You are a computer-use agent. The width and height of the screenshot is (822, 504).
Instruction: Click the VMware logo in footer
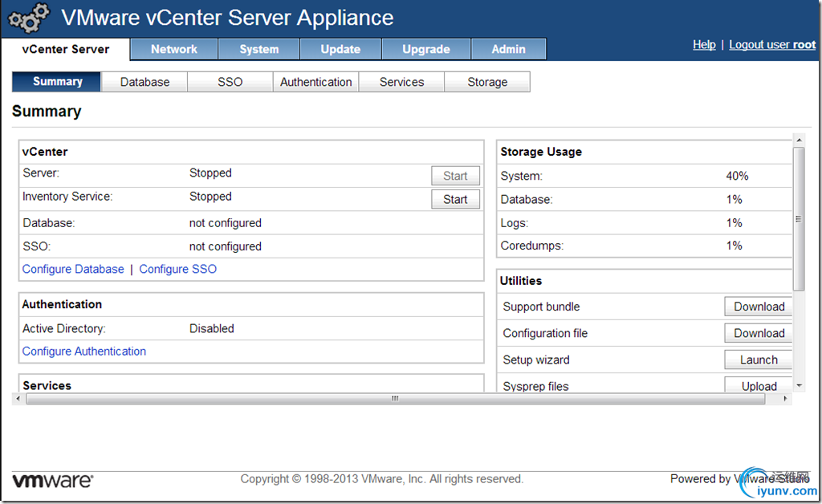52,481
